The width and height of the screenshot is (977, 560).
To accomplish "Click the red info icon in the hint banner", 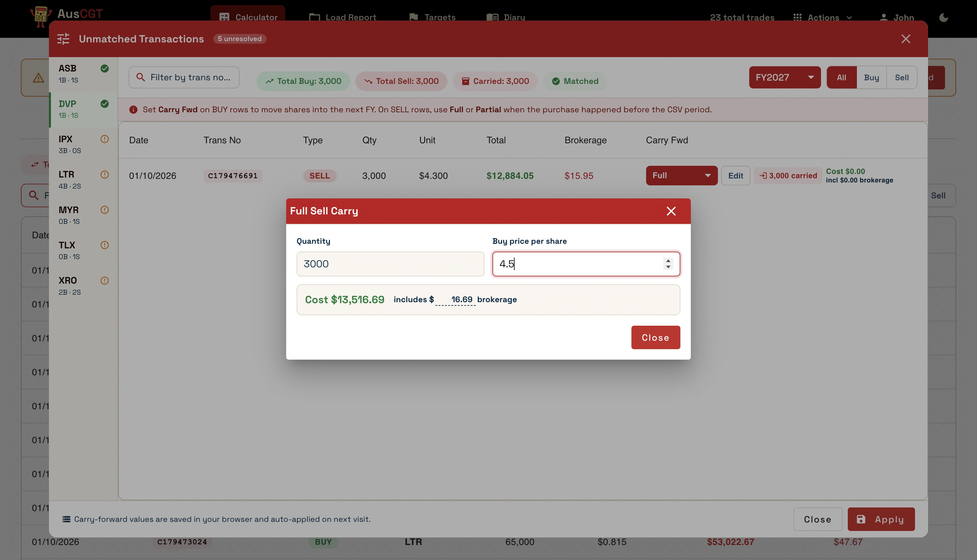I will (x=133, y=110).
